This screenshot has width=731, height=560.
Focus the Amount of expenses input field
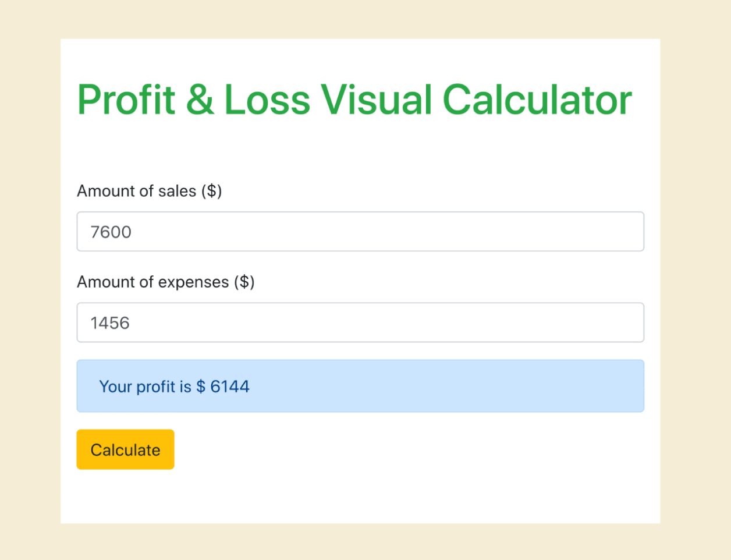[x=360, y=322]
